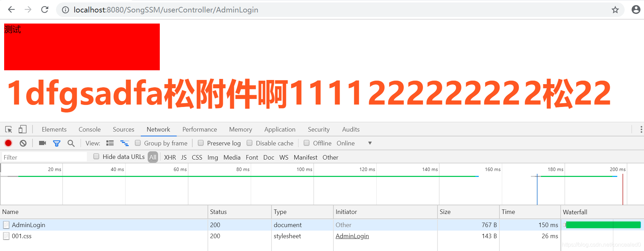Switch to the Performance tab
Image resolution: width=644 pixels, height=251 pixels.
[x=200, y=129]
